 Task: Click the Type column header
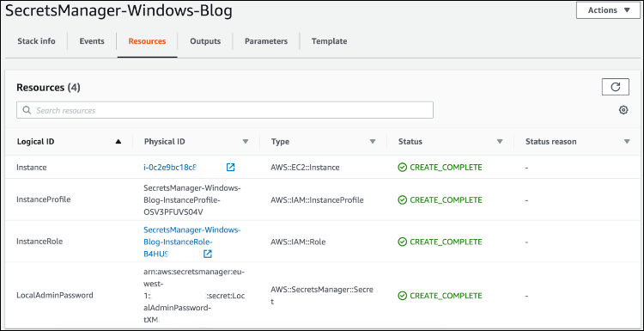tap(280, 142)
